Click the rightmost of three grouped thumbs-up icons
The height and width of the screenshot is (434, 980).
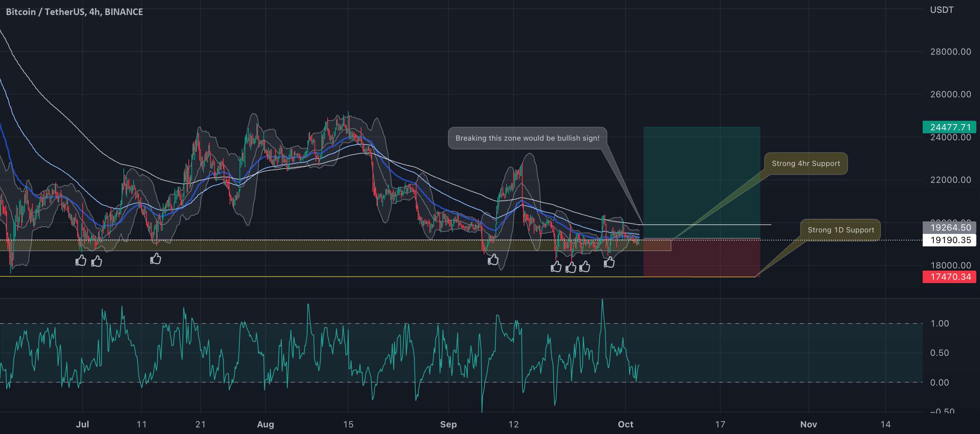[x=585, y=267]
